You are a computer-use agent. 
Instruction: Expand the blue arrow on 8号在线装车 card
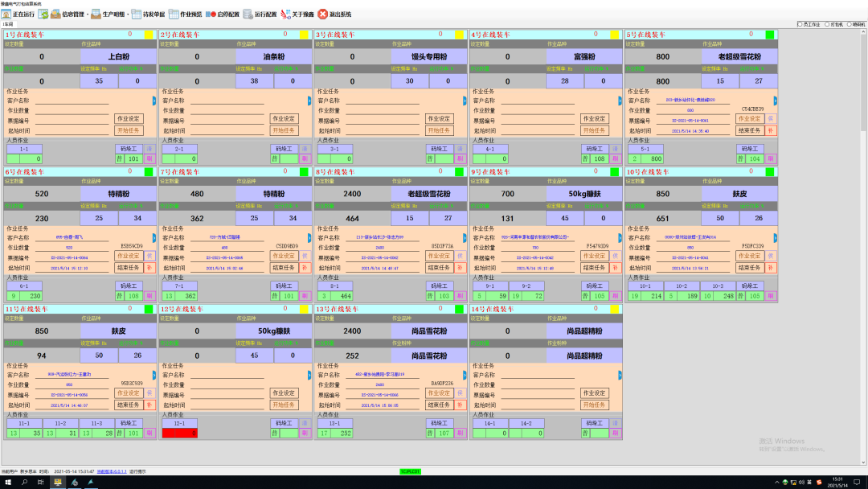(465, 238)
